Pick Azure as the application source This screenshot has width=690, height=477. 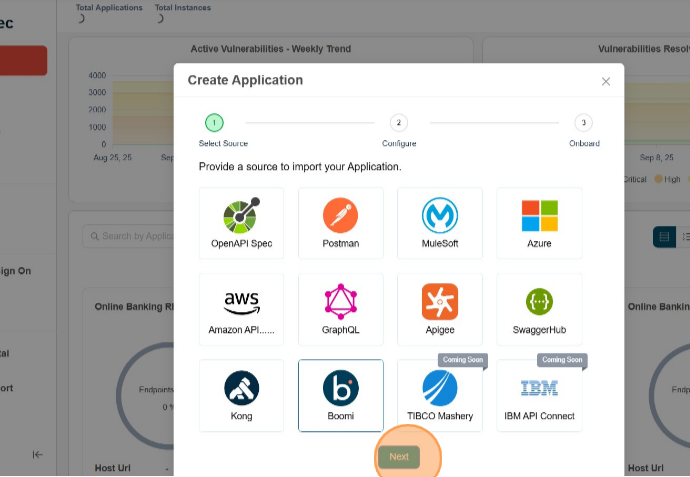pos(539,223)
